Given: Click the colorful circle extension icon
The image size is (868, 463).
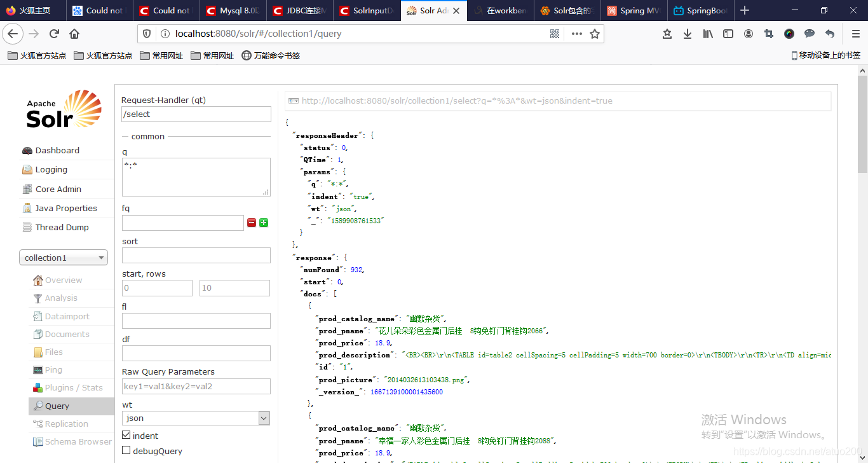Looking at the screenshot, I should click(789, 34).
